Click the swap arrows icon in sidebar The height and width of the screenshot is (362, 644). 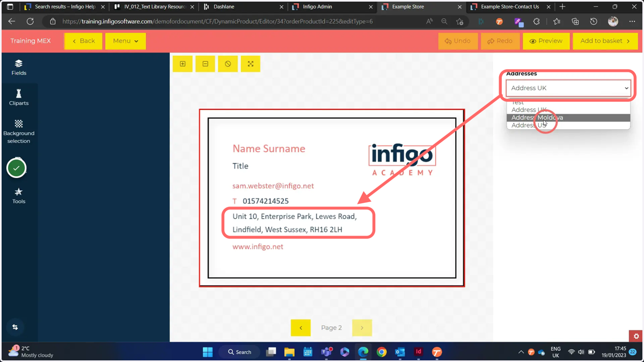pos(15,327)
